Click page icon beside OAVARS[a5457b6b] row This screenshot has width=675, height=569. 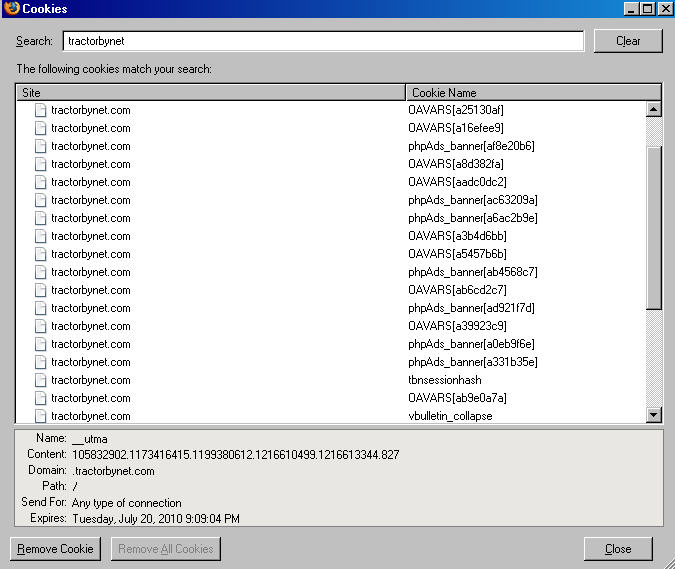(40, 254)
